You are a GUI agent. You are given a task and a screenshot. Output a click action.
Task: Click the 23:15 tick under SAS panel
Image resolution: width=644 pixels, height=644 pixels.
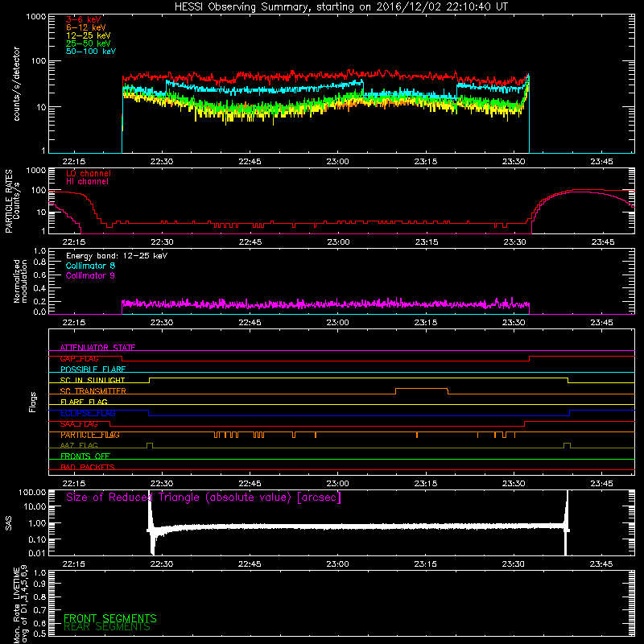pos(426,564)
